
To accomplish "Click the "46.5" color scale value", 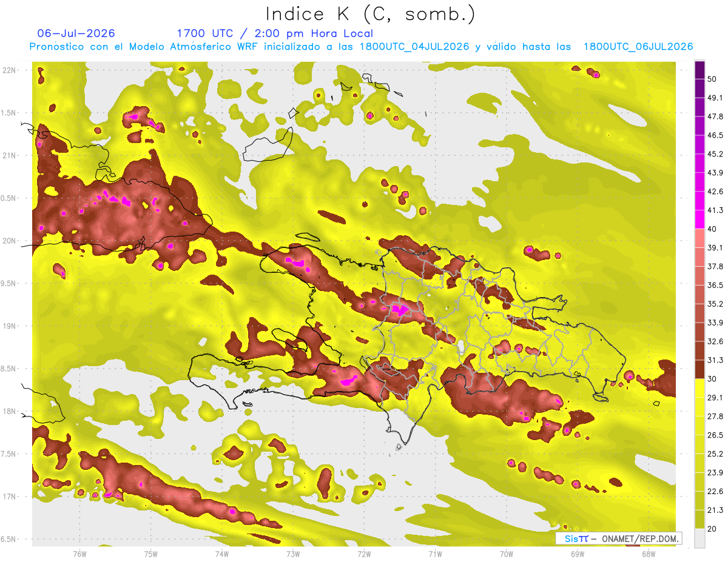I will tap(715, 135).
